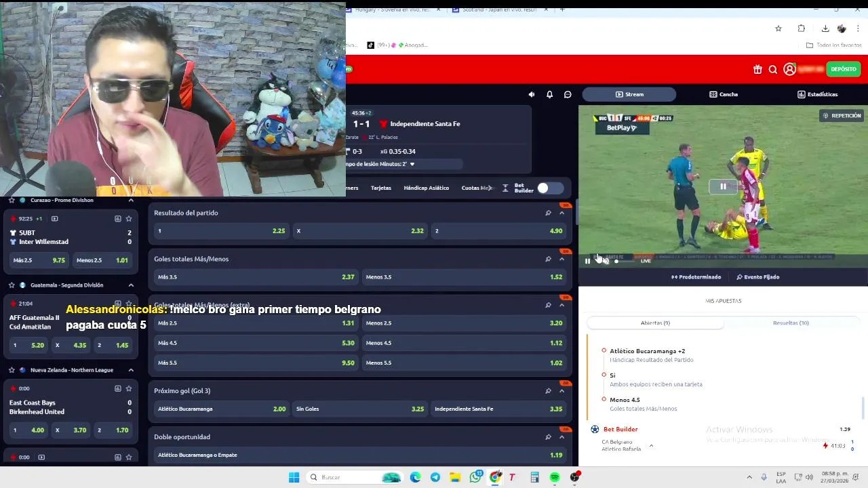
Task: Open the Tarjetas market tab
Action: tap(381, 188)
